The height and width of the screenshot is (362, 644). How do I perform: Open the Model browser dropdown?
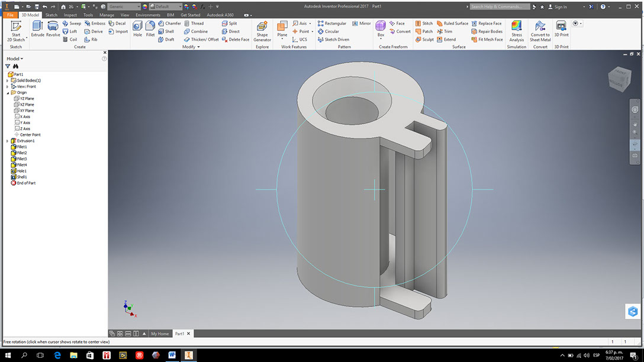(x=15, y=59)
